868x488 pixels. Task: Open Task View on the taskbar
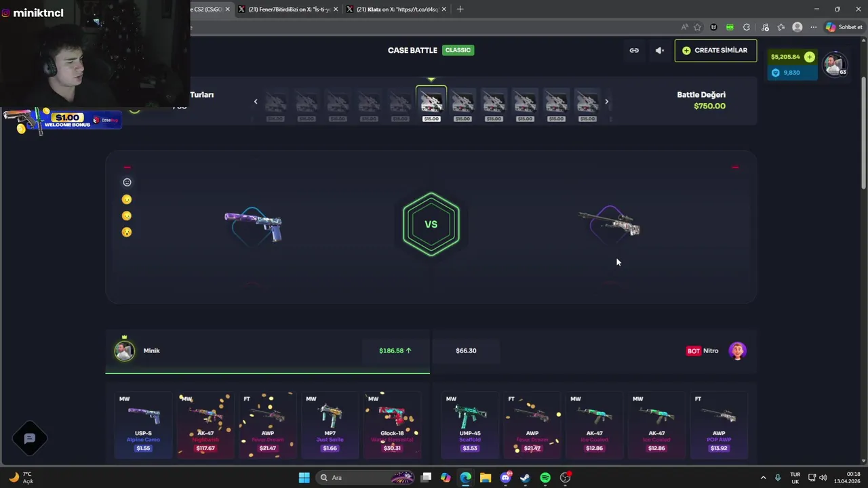tap(426, 478)
